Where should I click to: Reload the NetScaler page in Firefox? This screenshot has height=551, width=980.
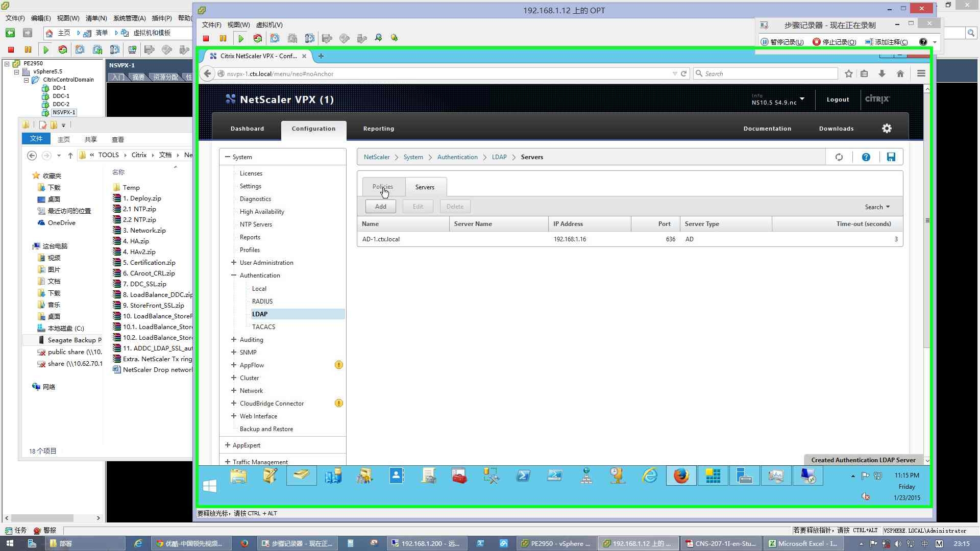pyautogui.click(x=683, y=73)
